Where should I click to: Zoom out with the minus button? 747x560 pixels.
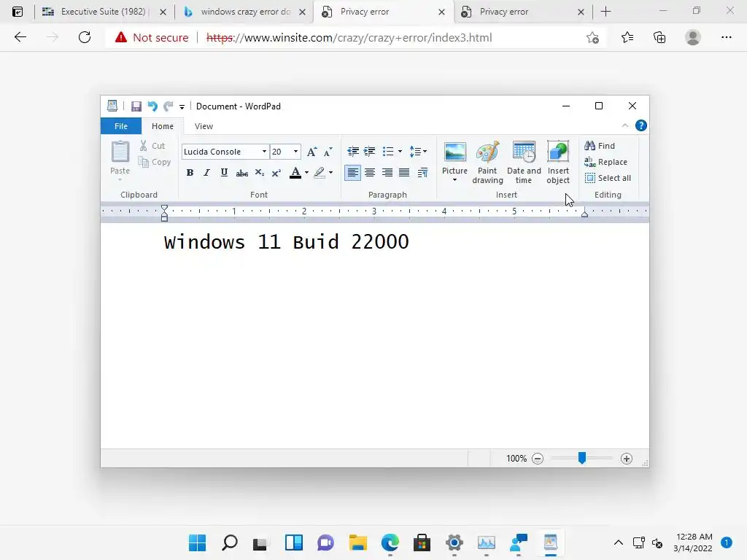point(538,459)
